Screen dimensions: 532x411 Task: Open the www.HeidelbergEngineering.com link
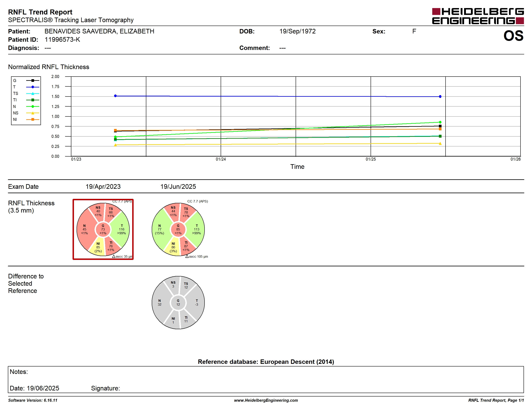266,400
